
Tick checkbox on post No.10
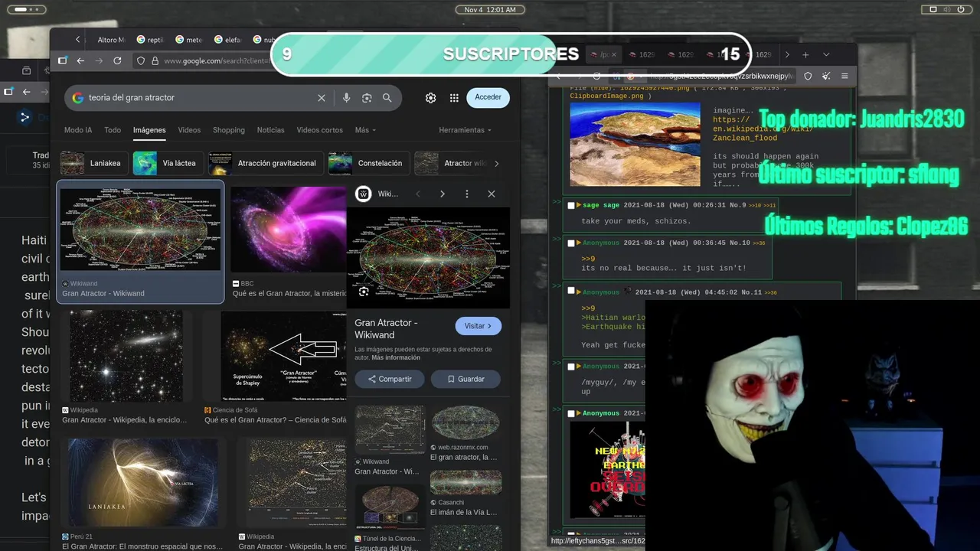click(x=571, y=243)
